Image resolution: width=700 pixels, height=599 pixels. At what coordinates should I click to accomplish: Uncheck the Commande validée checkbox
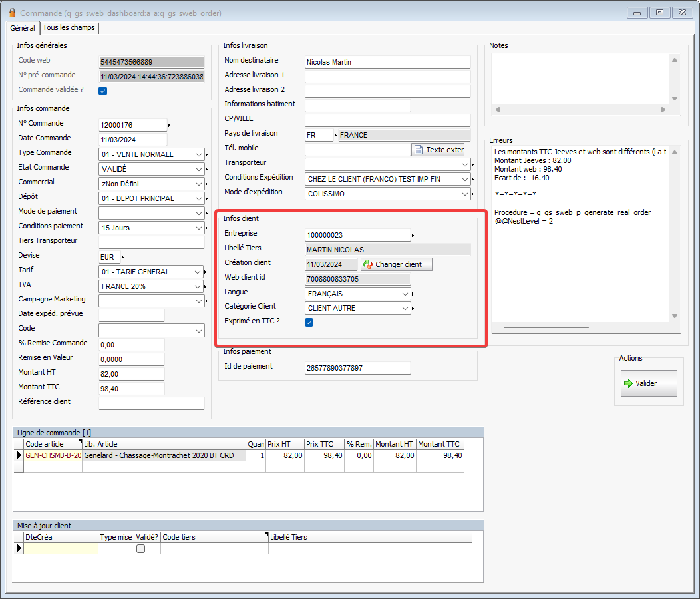[103, 91]
